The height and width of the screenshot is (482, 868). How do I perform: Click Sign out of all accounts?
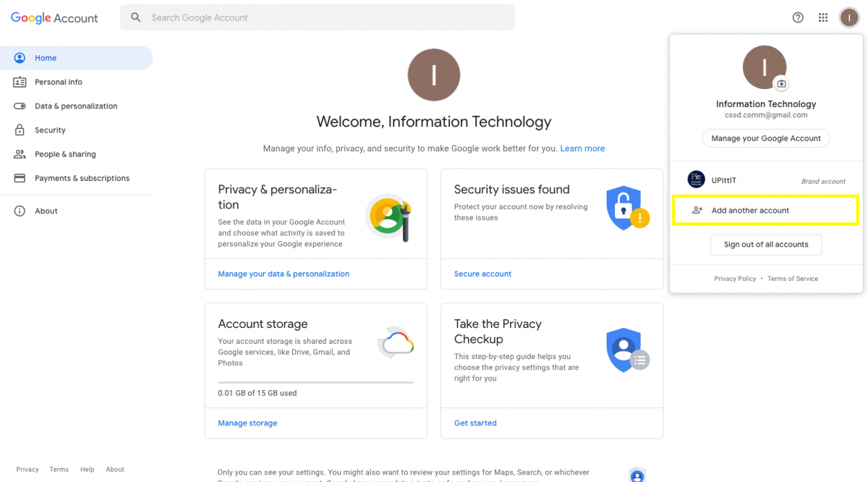tap(766, 245)
